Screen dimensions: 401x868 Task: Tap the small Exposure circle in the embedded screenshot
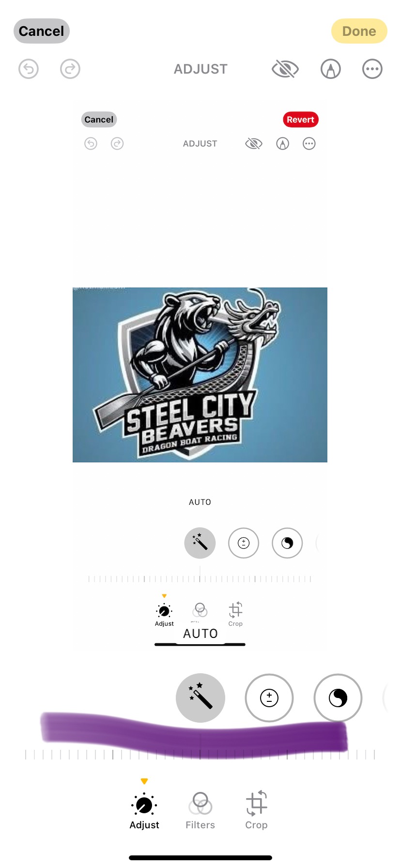click(x=244, y=543)
